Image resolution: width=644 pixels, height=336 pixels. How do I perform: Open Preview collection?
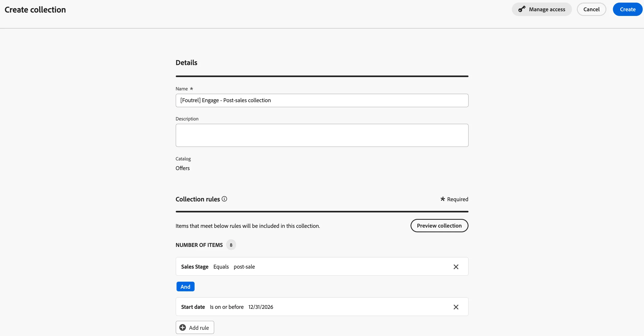click(439, 226)
